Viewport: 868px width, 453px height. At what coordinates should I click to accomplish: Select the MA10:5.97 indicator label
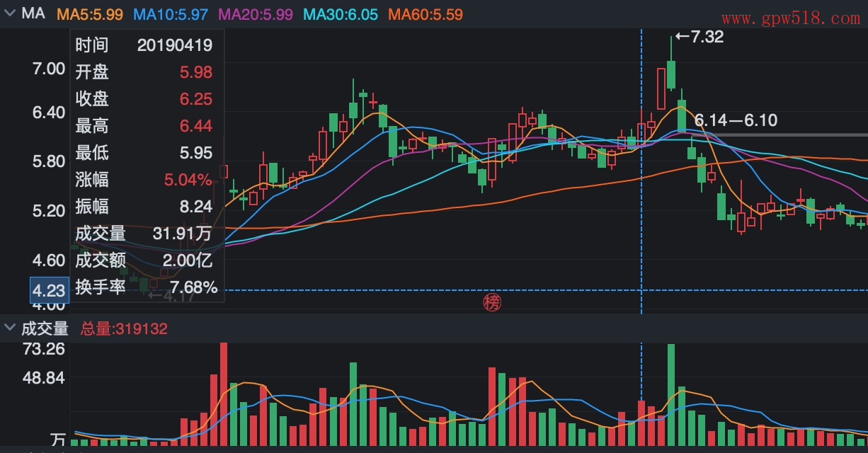171,15
